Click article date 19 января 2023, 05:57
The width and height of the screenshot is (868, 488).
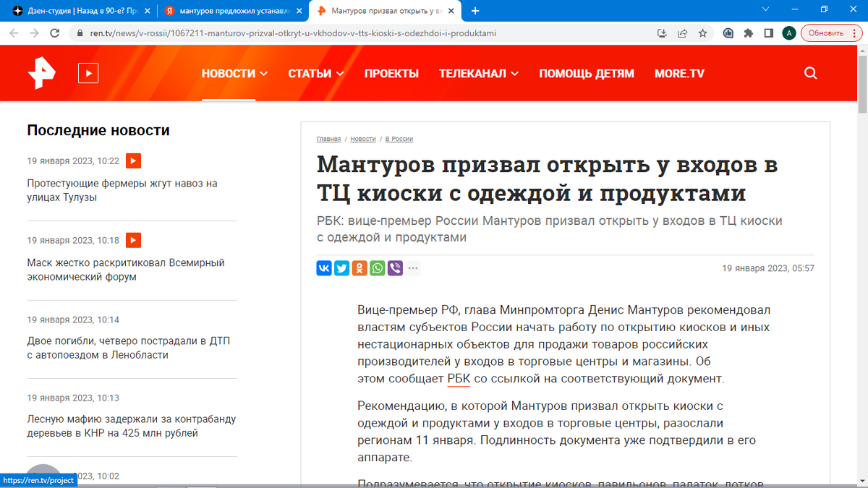point(768,268)
